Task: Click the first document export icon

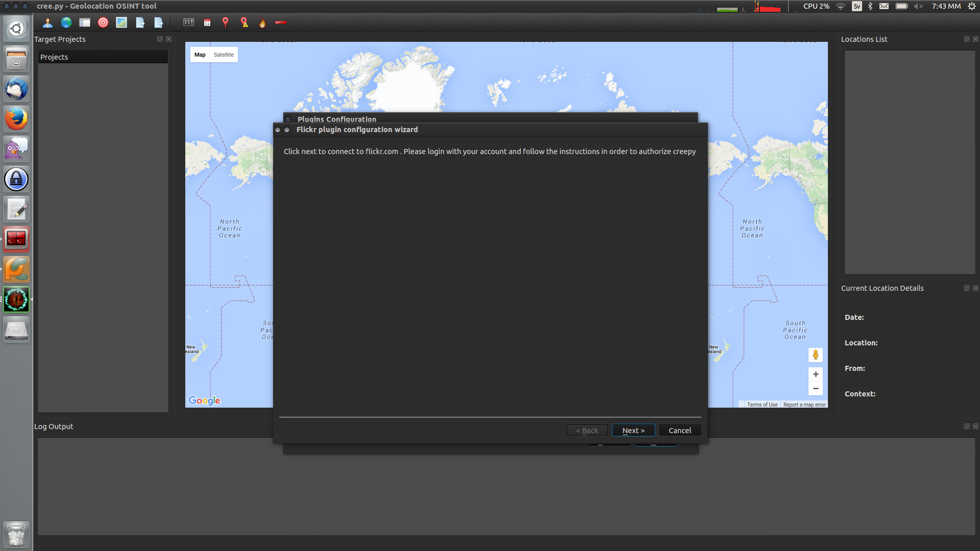Action: pos(140,22)
